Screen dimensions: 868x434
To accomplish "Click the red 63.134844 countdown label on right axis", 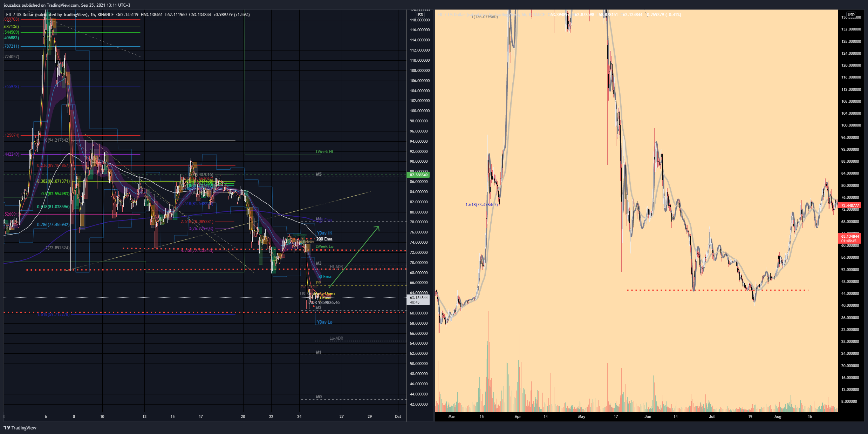I will [850, 239].
